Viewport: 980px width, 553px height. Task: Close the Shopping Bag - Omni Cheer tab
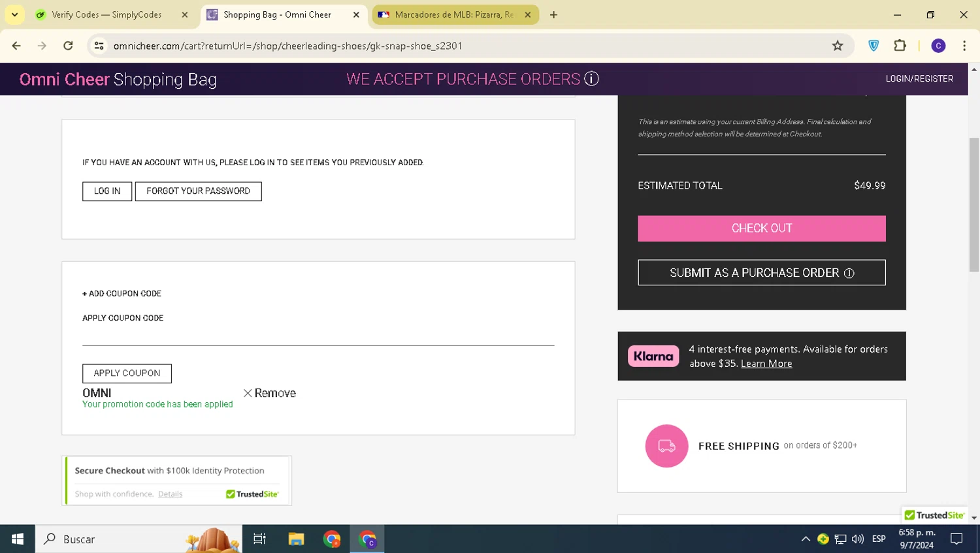(356, 14)
